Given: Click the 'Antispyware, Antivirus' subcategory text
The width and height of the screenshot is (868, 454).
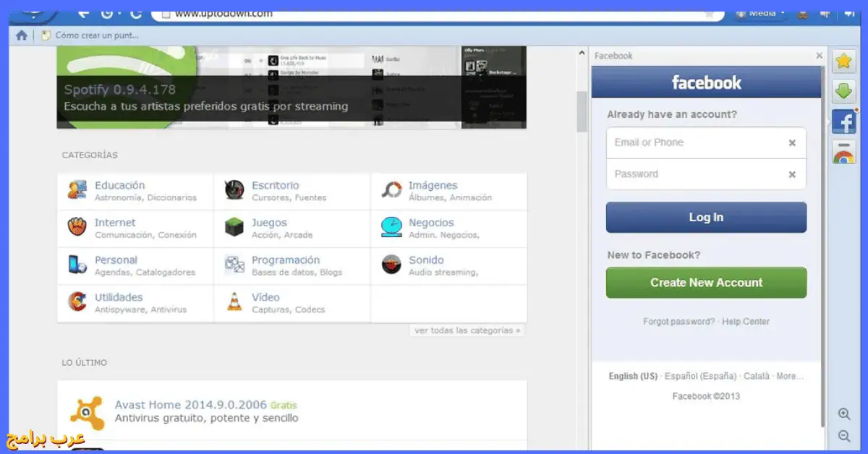Looking at the screenshot, I should point(140,309).
